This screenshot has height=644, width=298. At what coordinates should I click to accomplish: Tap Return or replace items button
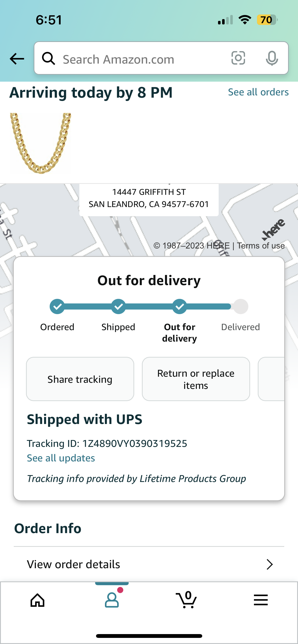[x=196, y=379]
